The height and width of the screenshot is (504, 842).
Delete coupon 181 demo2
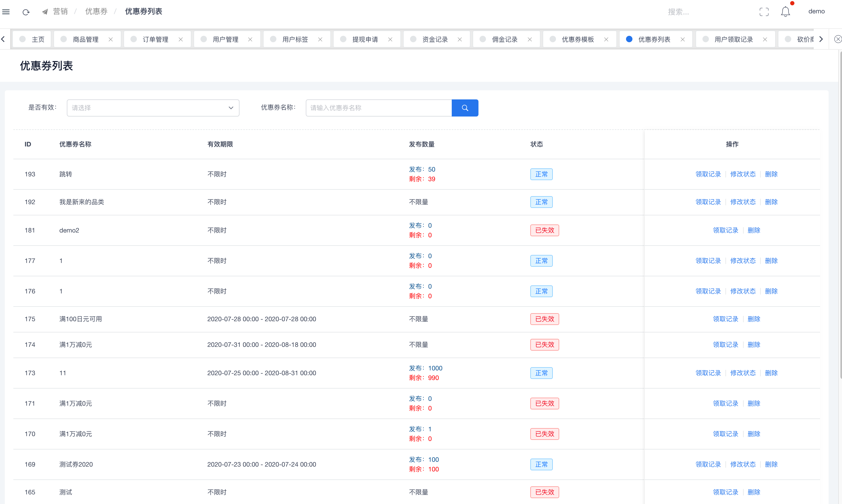[x=754, y=230]
